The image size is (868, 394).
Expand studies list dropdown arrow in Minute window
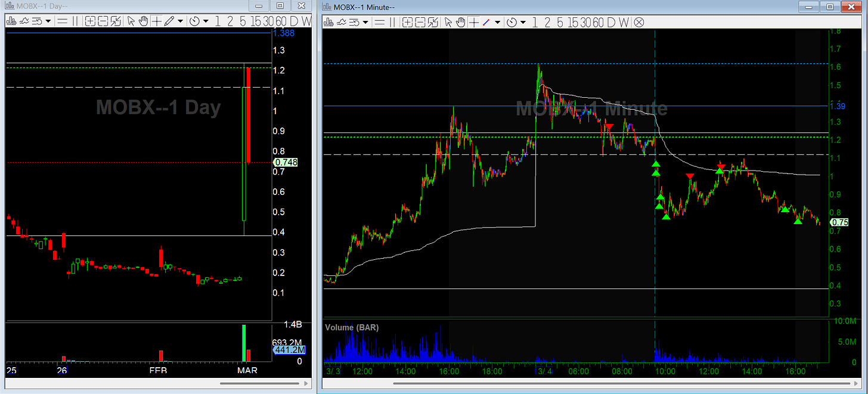366,22
